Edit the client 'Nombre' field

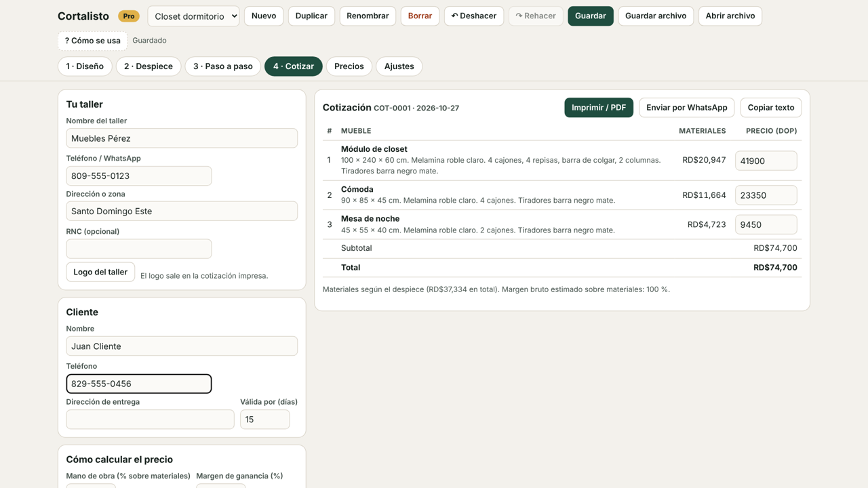click(x=182, y=346)
